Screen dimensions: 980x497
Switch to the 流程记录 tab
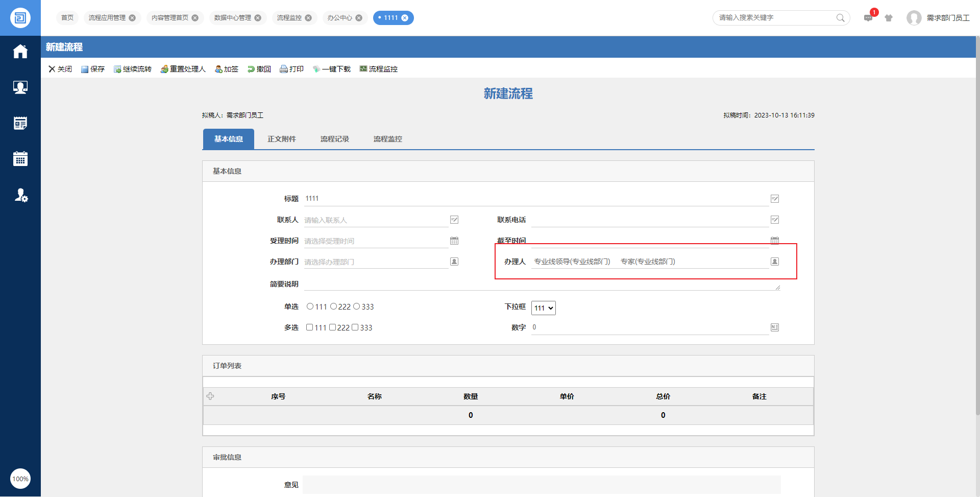(x=334, y=139)
